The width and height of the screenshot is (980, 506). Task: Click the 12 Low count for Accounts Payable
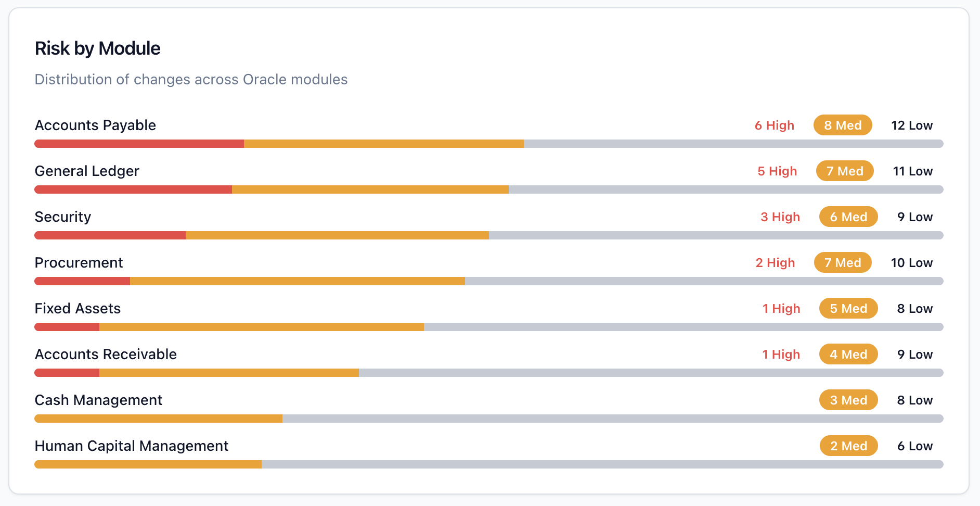point(911,125)
